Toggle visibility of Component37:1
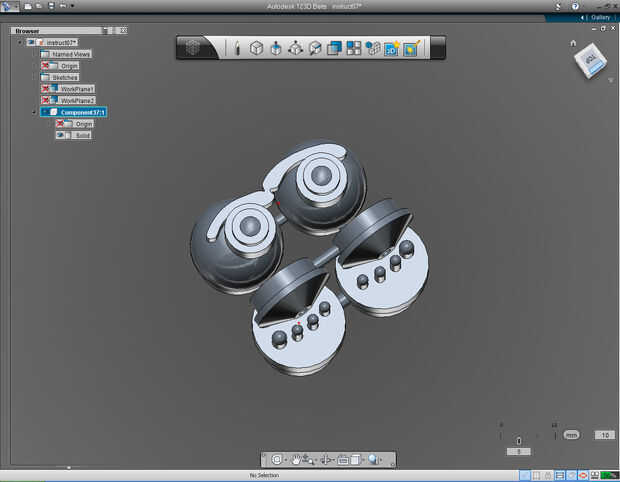Screen dimensions: 620x482 point(45,112)
